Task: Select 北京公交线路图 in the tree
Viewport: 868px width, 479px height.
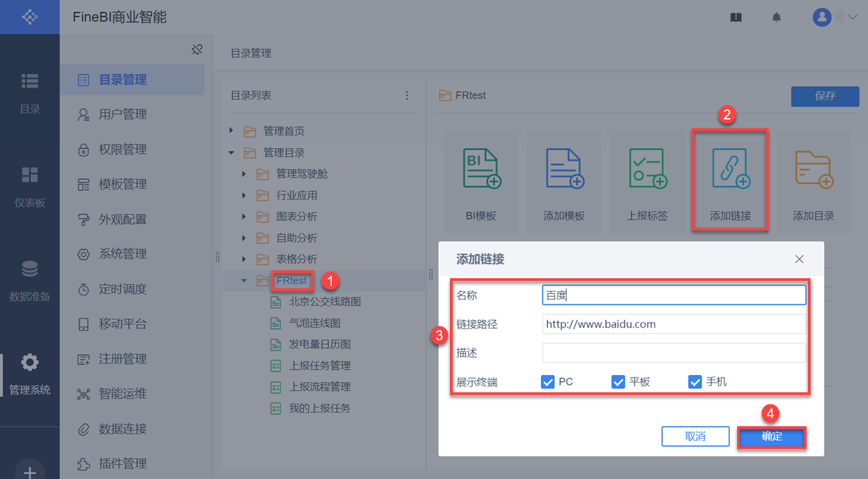Action: click(x=325, y=302)
